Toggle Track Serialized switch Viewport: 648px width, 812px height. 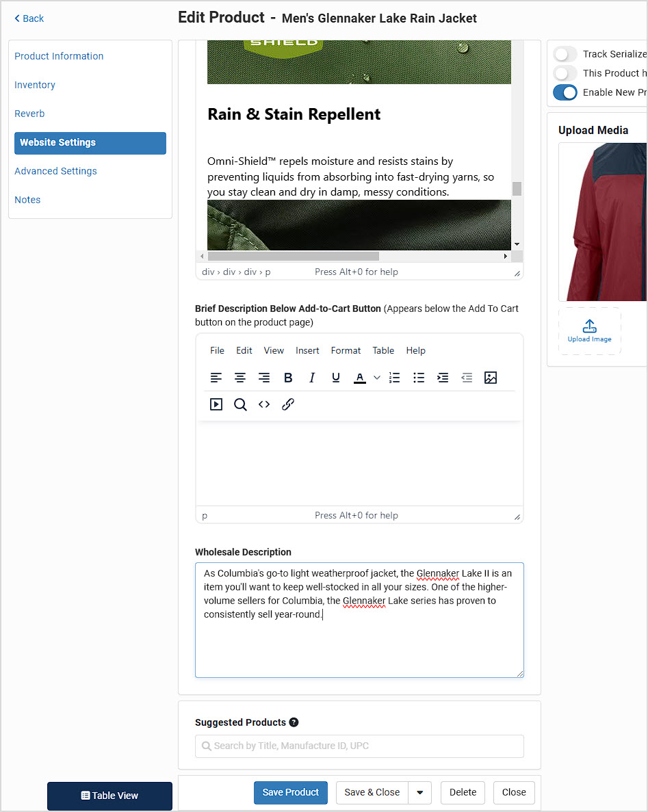565,54
